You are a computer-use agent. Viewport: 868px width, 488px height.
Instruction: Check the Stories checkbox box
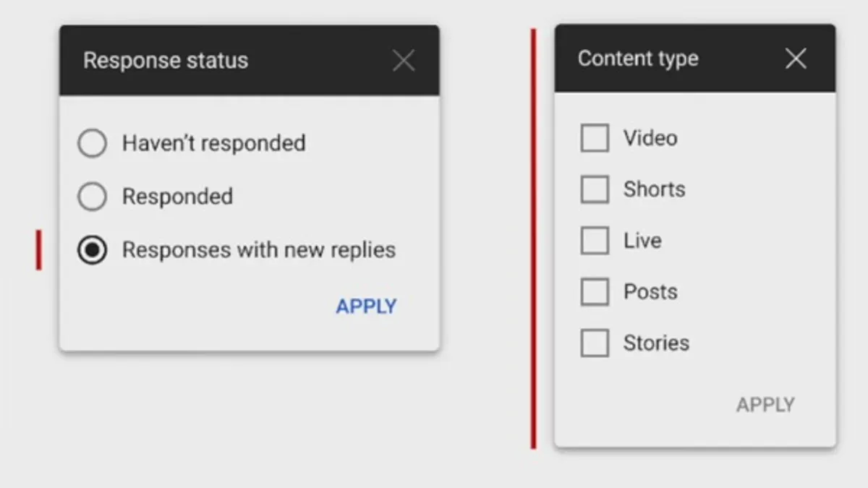pyautogui.click(x=595, y=343)
